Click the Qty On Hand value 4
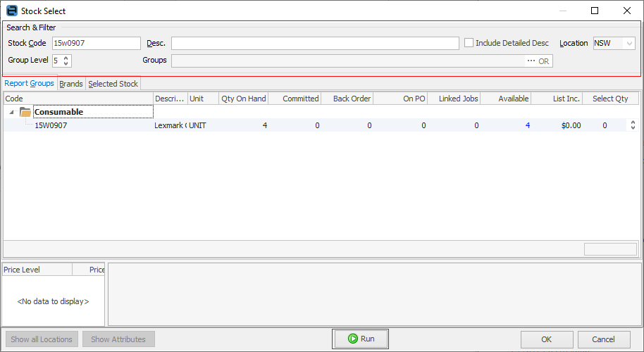644x352 pixels. [x=265, y=125]
